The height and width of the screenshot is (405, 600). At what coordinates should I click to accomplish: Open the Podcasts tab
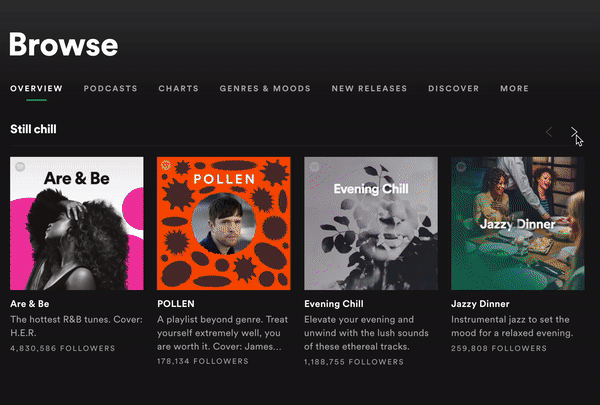[x=110, y=88]
